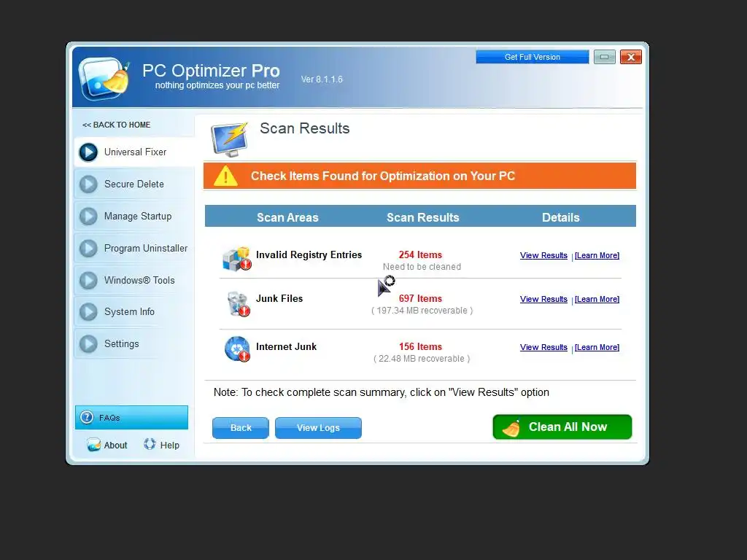Click '( 22.48 MB recoverable )' text
The image size is (747, 560).
pyautogui.click(x=422, y=359)
